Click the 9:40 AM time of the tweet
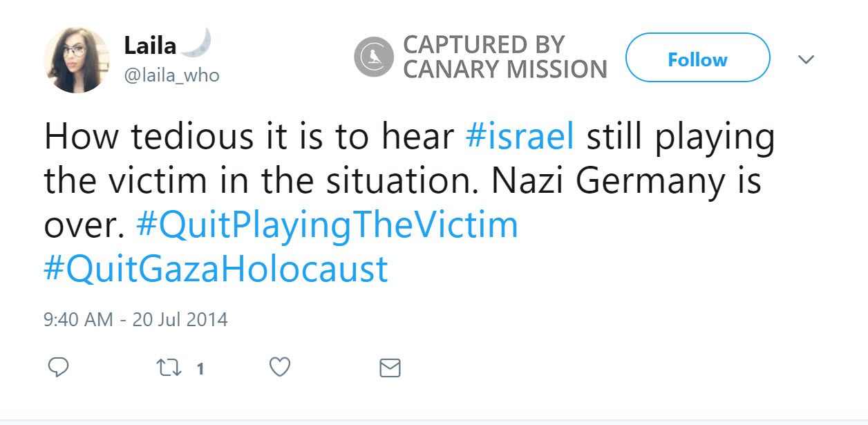The width and height of the screenshot is (868, 425). click(77, 319)
